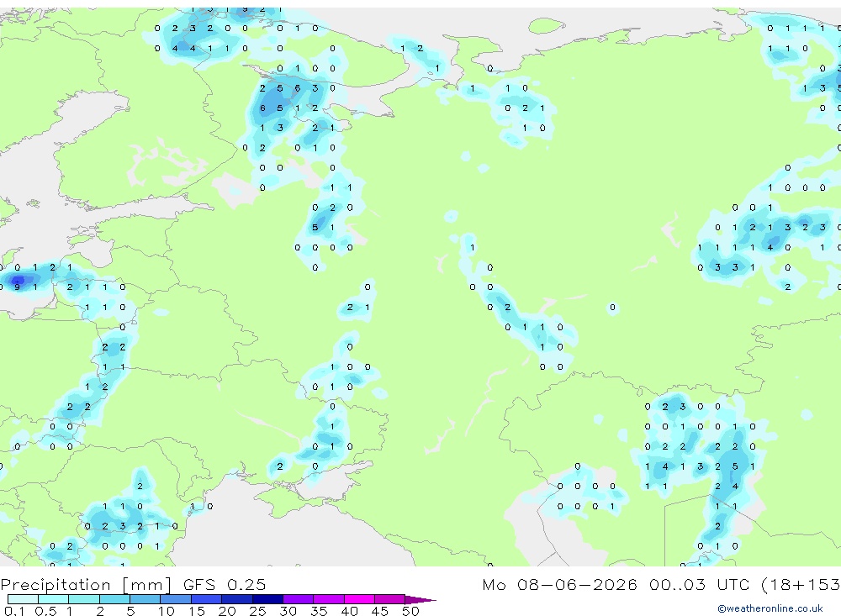Click the "20" legend scale label
Image resolution: width=841 pixels, height=616 pixels.
[227, 611]
